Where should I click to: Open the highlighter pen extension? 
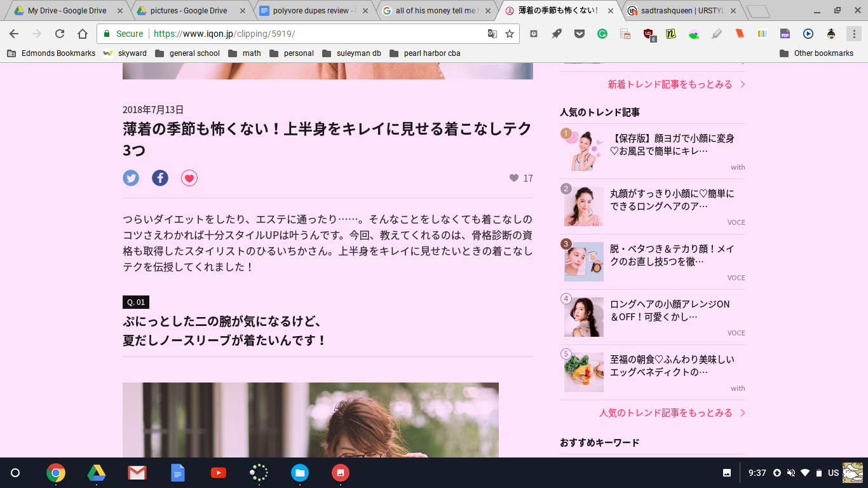(717, 34)
